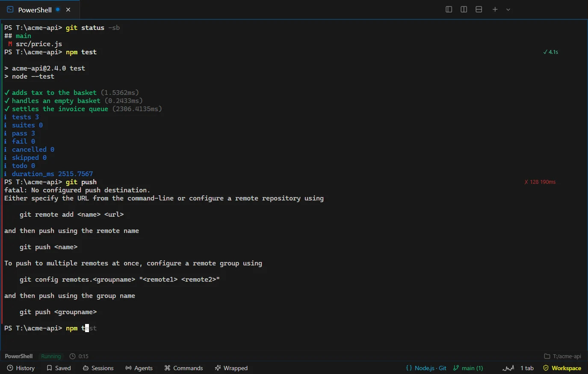Open the Agents panel
The width and height of the screenshot is (588, 374).
point(139,368)
